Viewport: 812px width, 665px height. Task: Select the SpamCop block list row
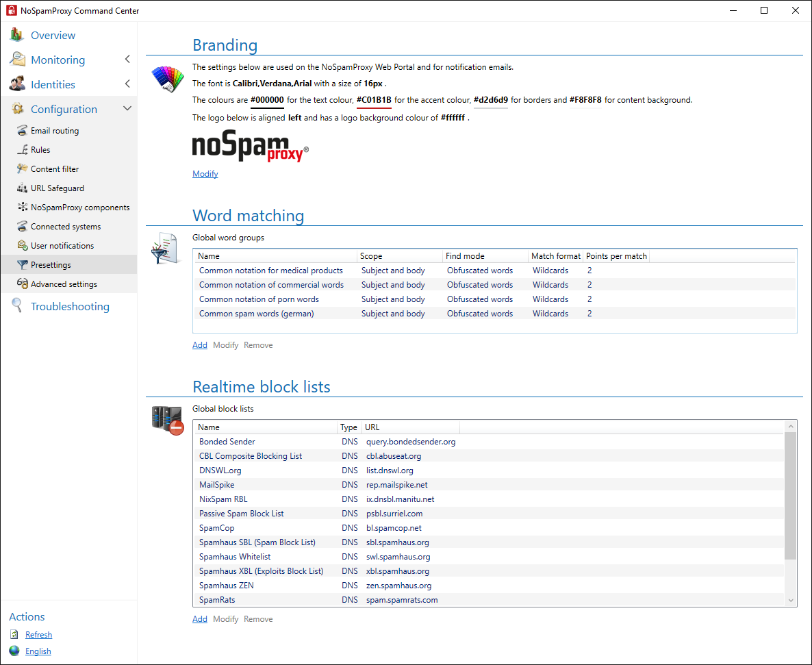point(490,528)
